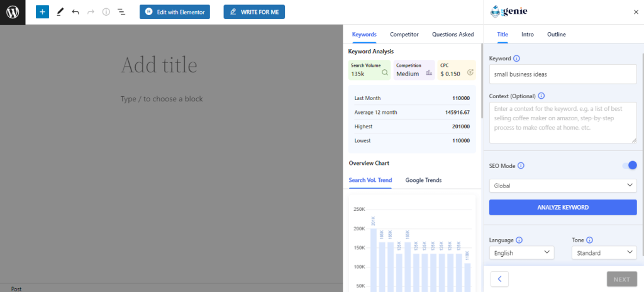Screen dimensions: 644x292
Task: Click the Search Volume 135k card
Action: [x=369, y=70]
